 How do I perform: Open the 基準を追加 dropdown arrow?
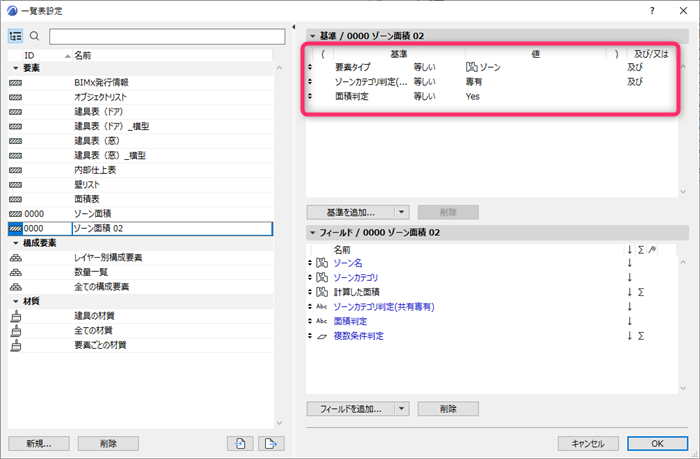pyautogui.click(x=402, y=212)
